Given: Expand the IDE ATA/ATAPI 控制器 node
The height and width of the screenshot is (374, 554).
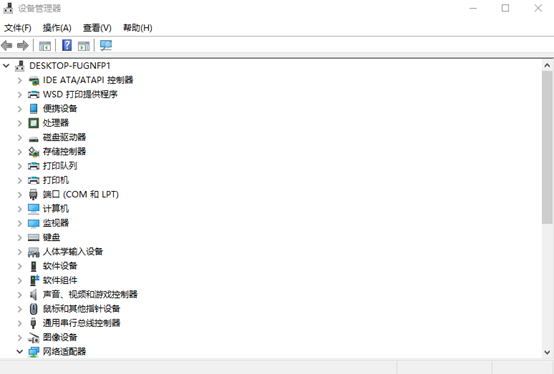Looking at the screenshot, I should pos(20,81).
